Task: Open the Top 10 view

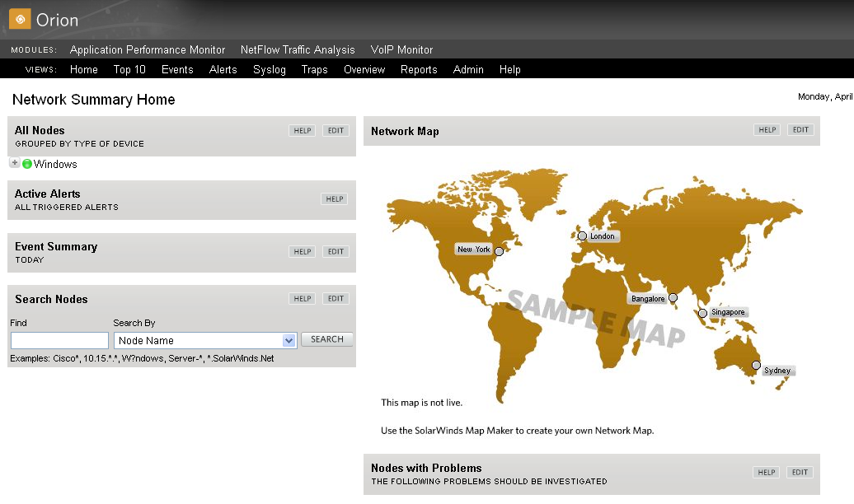Action: click(x=129, y=70)
